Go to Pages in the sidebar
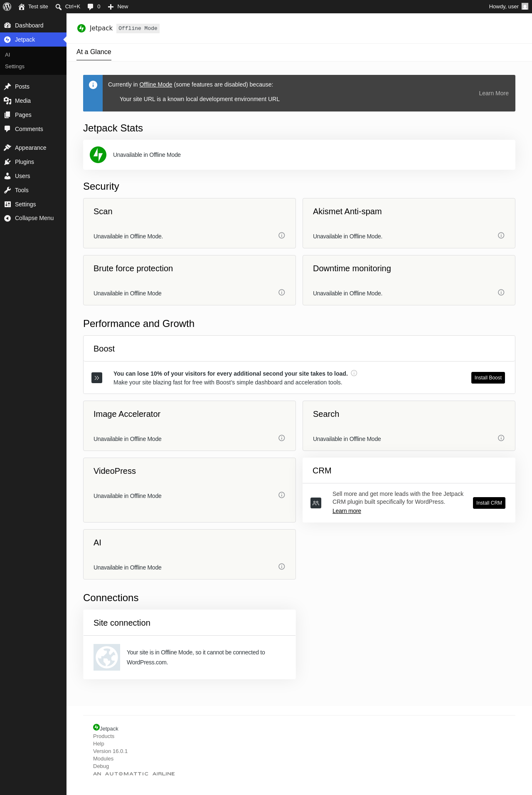Image resolution: width=532 pixels, height=795 pixels. [33, 115]
